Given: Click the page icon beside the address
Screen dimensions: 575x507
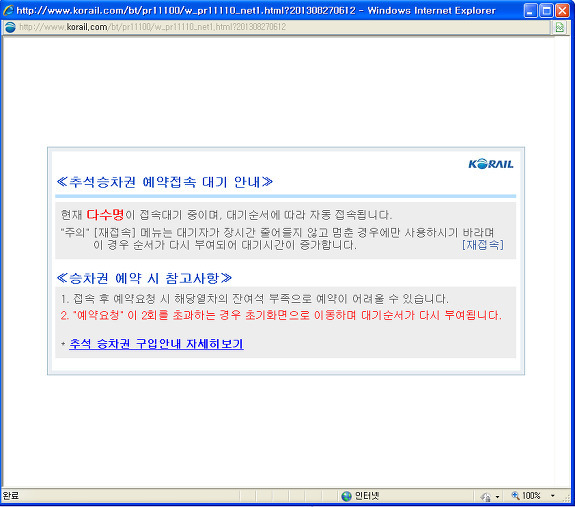Looking at the screenshot, I should pyautogui.click(x=10, y=27).
